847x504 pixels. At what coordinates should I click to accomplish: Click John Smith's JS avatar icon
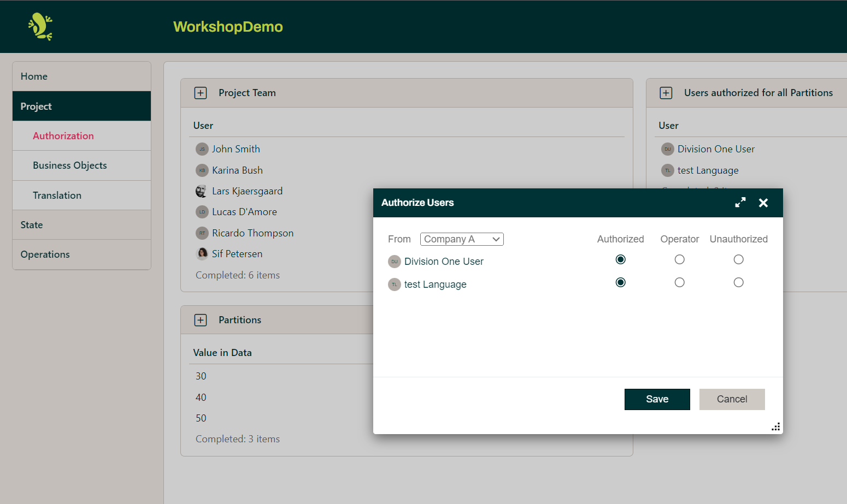pos(201,149)
